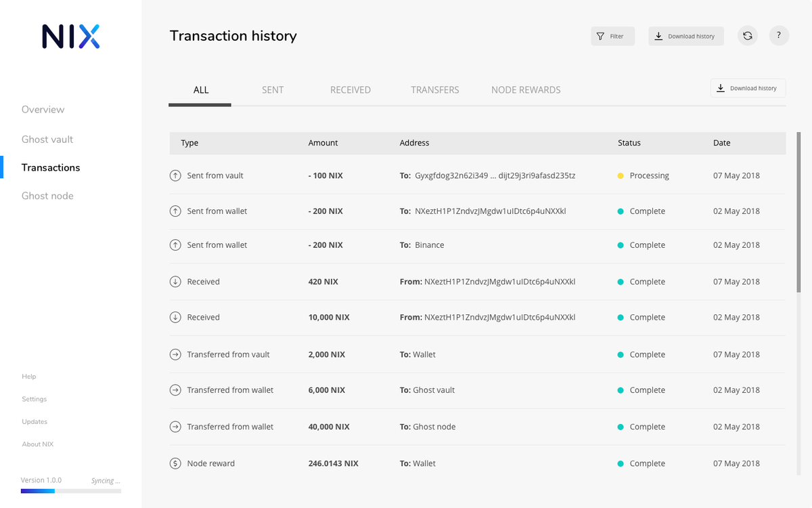This screenshot has width=812, height=508.
Task: Click yellow Processing status dot
Action: point(621,175)
